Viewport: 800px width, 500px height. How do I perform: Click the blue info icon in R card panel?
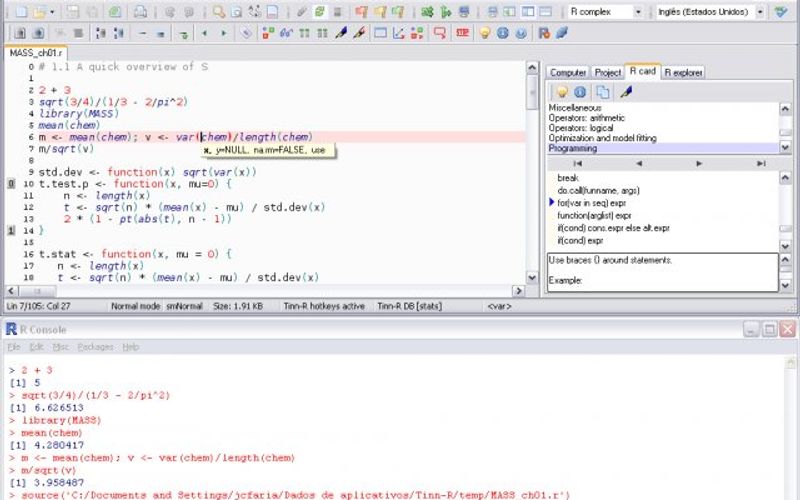[580, 92]
